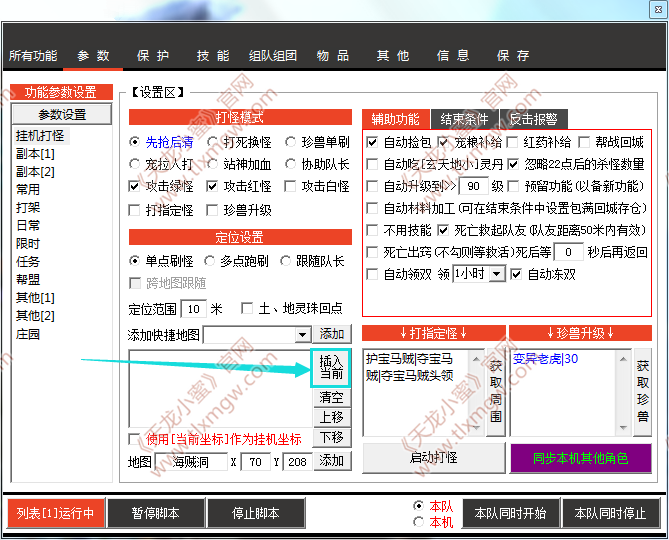Select the 跟随队长 radio option
This screenshot has width=669, height=540.
click(x=285, y=261)
